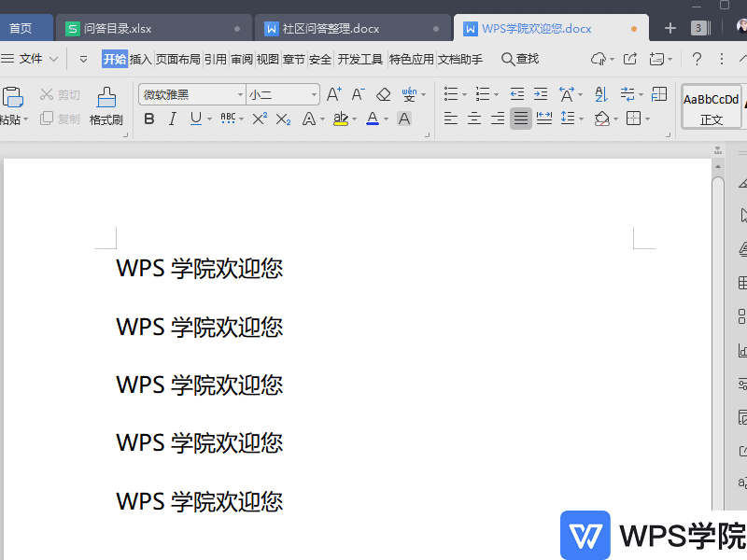Image resolution: width=747 pixels, height=560 pixels.
Task: Switch to the 视图 ribbon tab
Action: click(267, 59)
